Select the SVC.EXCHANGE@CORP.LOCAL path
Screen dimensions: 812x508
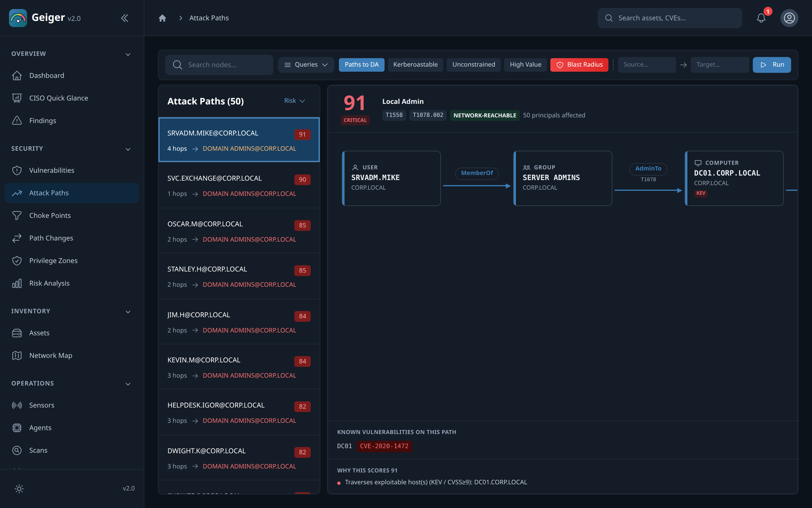(239, 185)
